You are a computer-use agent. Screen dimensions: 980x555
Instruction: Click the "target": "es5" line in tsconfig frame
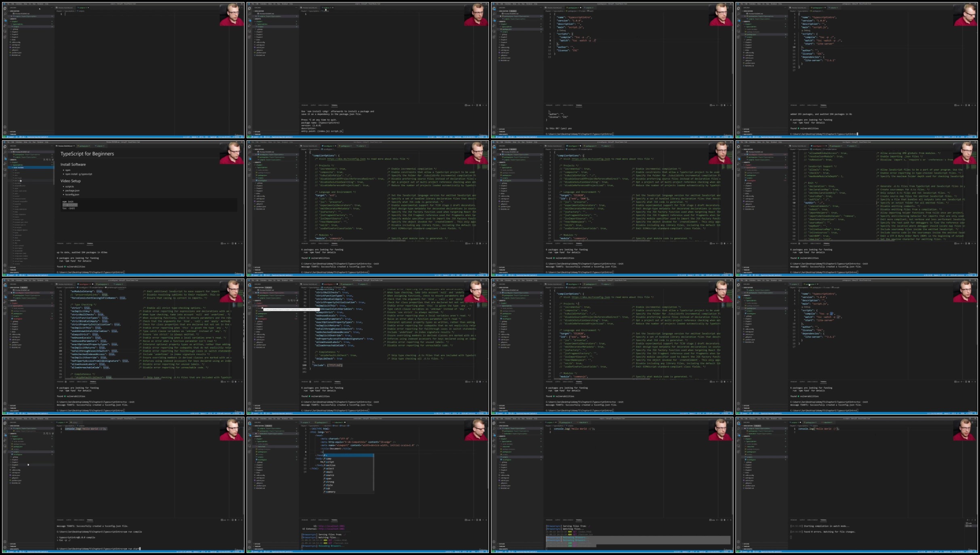[326, 195]
